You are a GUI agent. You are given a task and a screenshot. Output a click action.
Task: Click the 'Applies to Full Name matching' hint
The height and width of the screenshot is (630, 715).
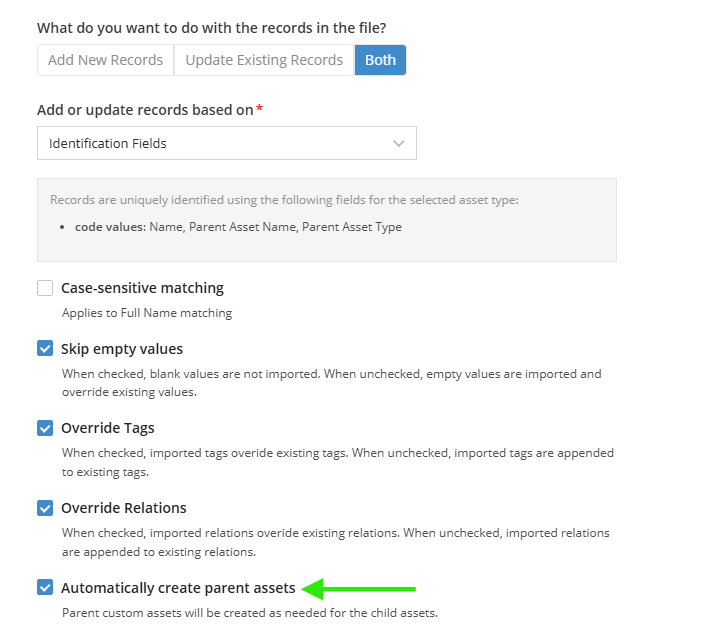coord(147,313)
